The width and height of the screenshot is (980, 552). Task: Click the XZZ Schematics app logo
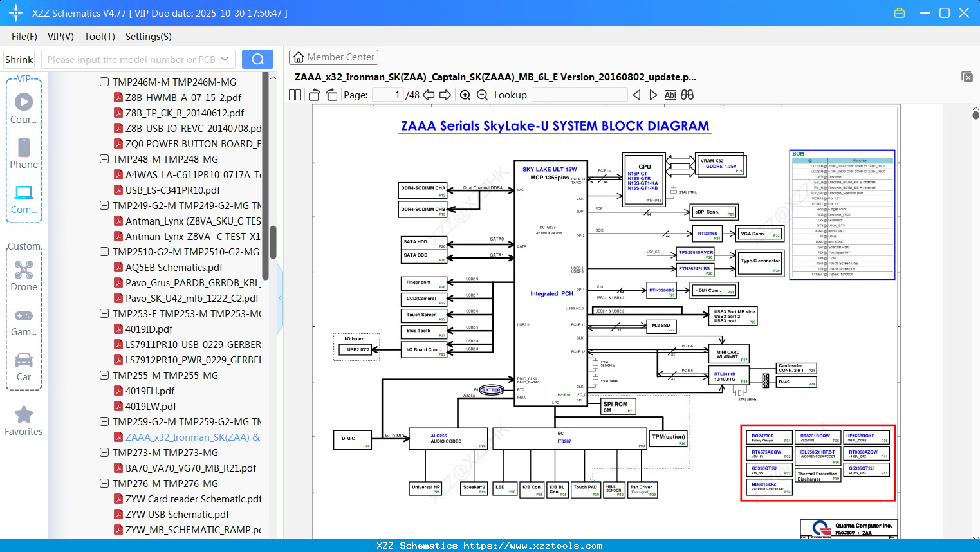pyautogui.click(x=16, y=13)
